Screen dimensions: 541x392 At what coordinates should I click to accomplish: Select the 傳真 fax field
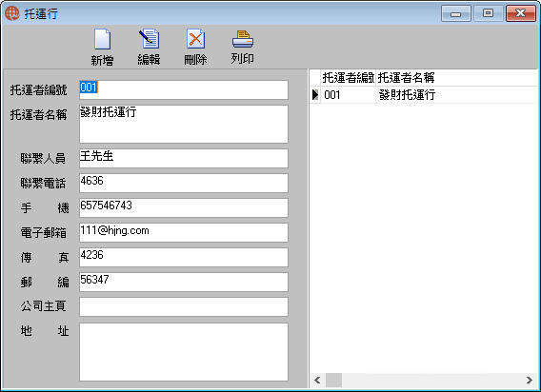pos(184,257)
